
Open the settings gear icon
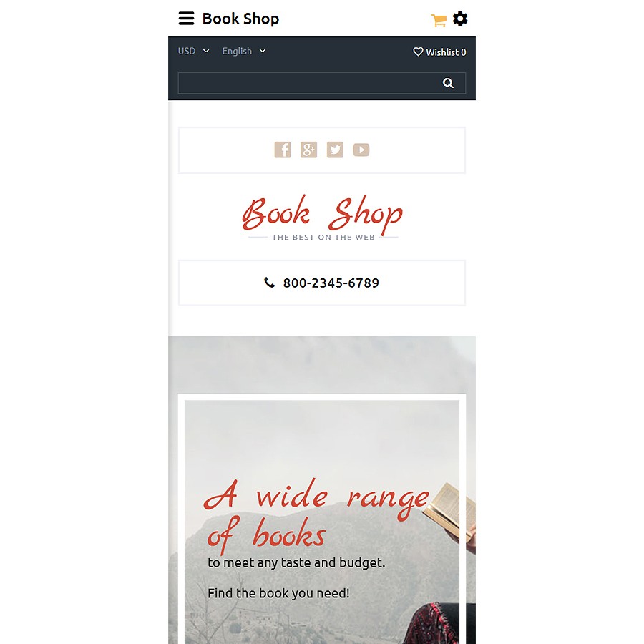[460, 19]
